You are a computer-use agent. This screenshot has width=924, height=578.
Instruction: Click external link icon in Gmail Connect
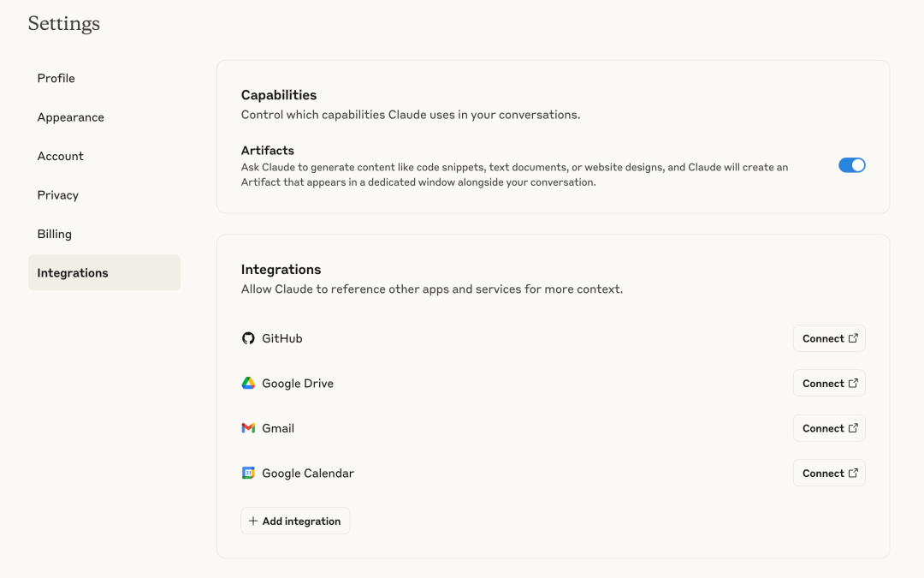(853, 428)
